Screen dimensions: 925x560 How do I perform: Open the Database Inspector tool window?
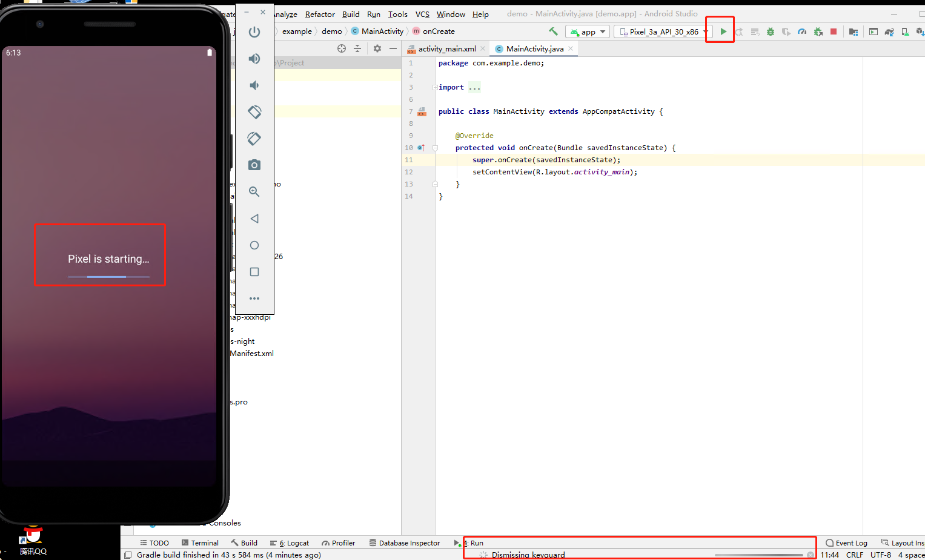click(x=404, y=543)
